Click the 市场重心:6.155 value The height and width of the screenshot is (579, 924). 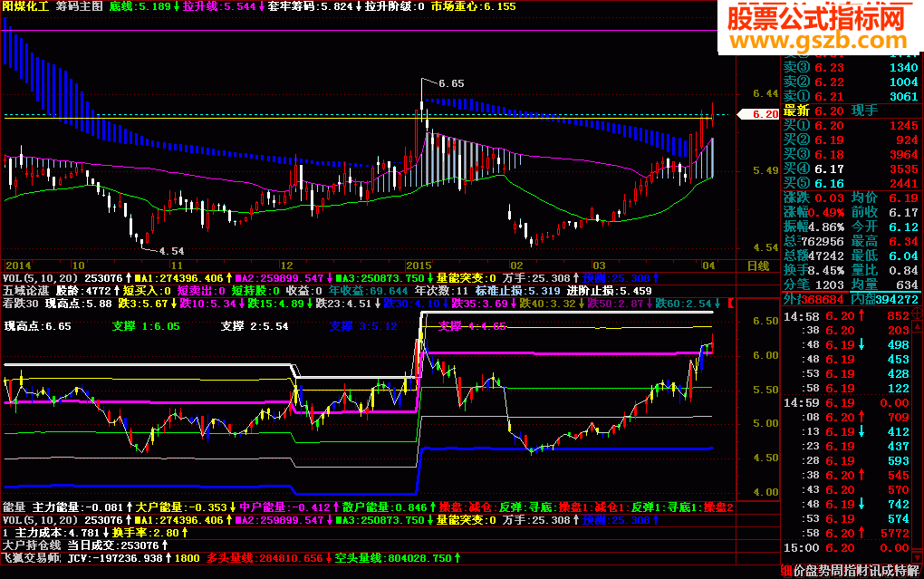pos(473,6)
